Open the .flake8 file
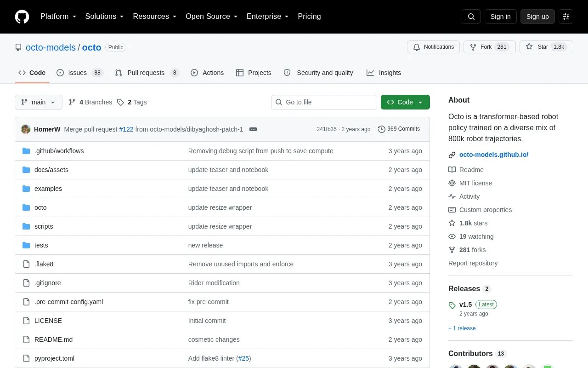Image resolution: width=588 pixels, height=368 pixels. click(x=44, y=264)
